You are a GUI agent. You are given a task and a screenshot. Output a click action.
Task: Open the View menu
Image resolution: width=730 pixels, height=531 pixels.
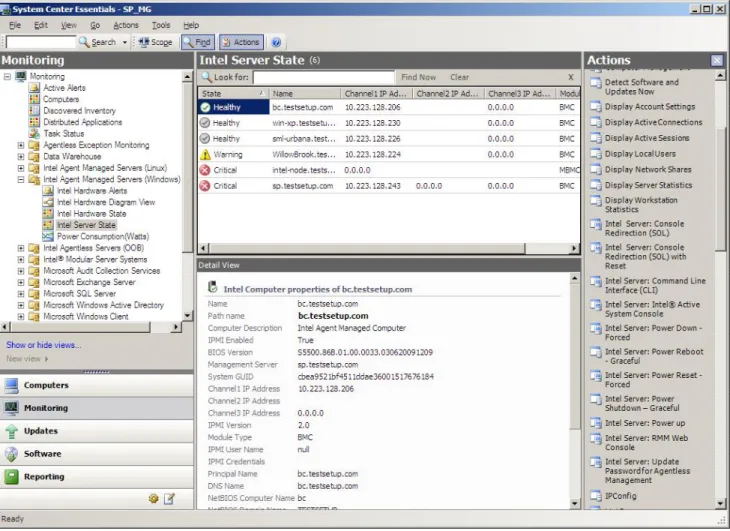coord(68,25)
